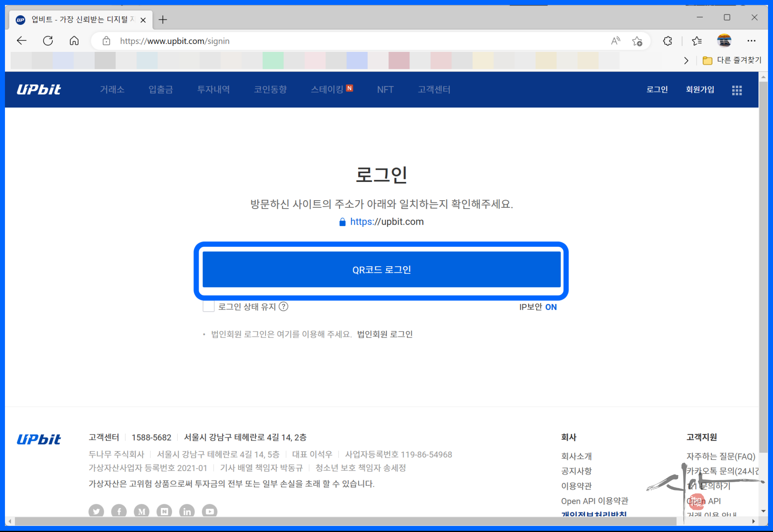Screen dimensions: 773x532
Task: Follow the 법인회원 로그인 link
Action: coord(385,334)
